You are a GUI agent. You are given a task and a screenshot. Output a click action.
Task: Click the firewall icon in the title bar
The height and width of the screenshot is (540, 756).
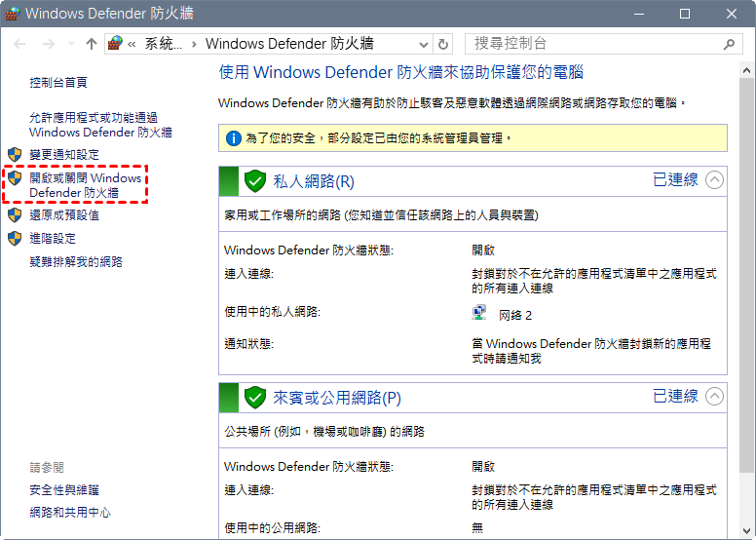click(x=12, y=13)
